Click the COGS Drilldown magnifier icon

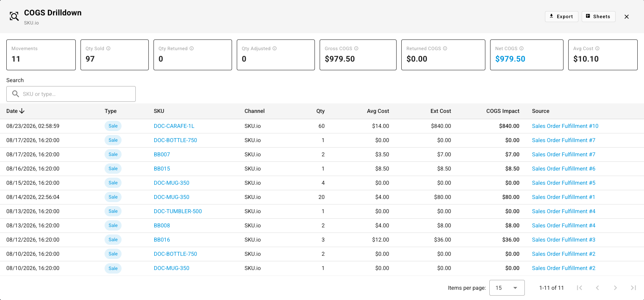click(14, 17)
